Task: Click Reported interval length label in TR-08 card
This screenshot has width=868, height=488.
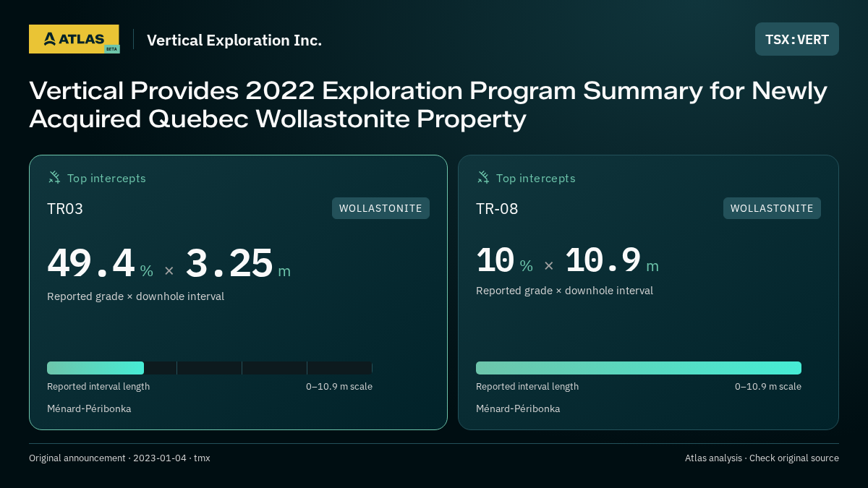Action: [527, 387]
